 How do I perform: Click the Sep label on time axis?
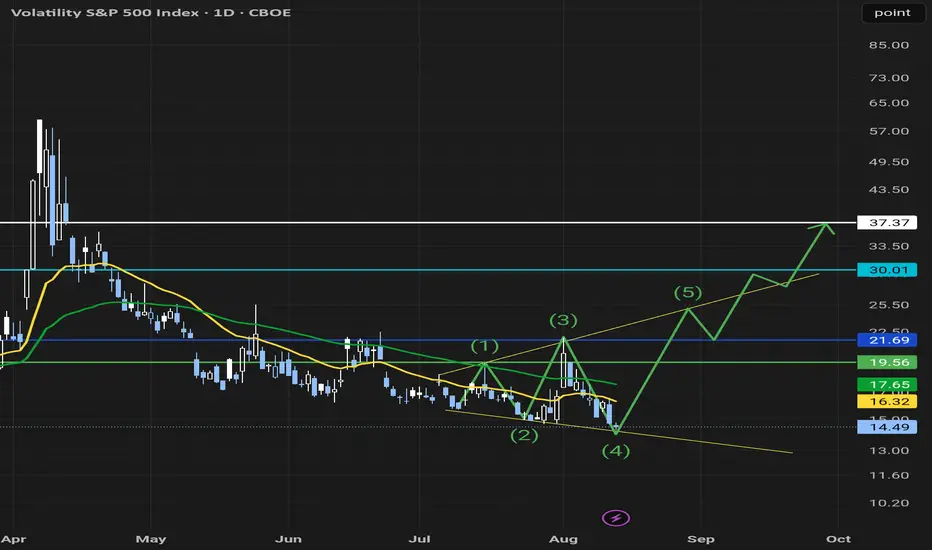[x=701, y=539]
